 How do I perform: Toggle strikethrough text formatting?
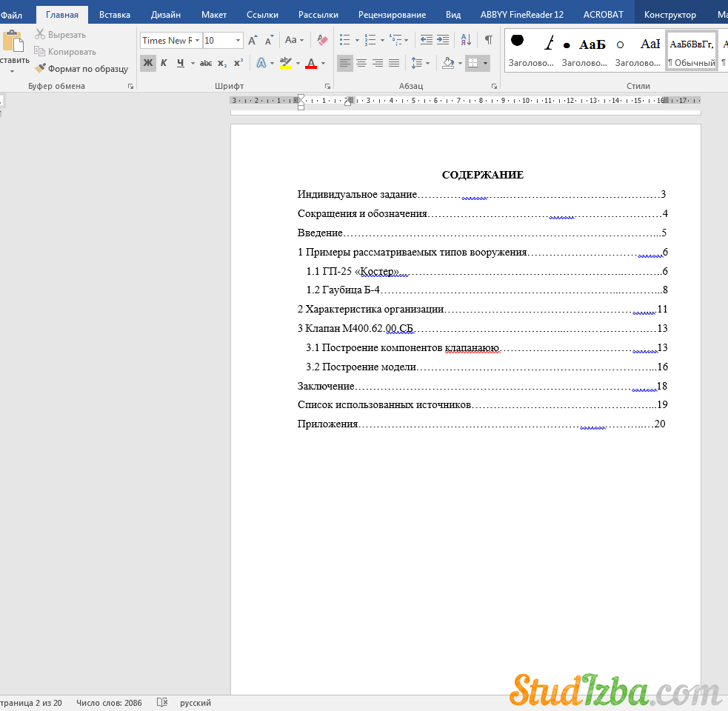(206, 63)
